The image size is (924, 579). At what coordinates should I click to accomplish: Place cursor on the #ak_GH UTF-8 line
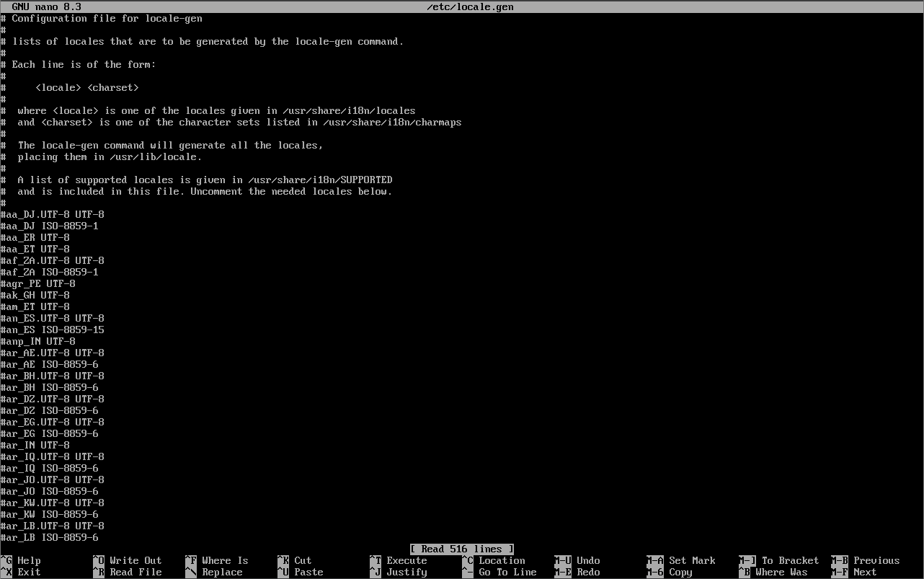35,295
